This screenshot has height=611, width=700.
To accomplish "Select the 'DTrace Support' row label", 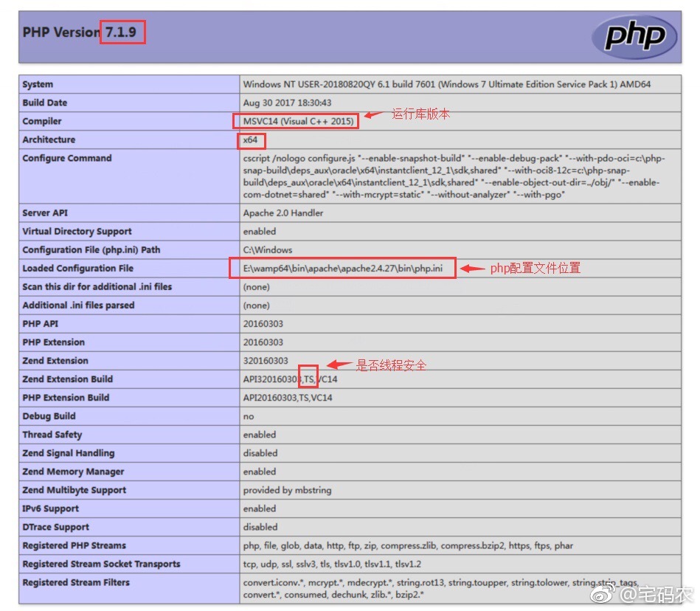I will (x=55, y=527).
